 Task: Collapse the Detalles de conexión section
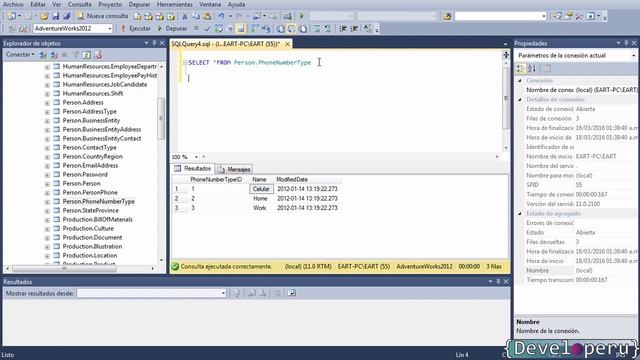pyautogui.click(x=520, y=100)
